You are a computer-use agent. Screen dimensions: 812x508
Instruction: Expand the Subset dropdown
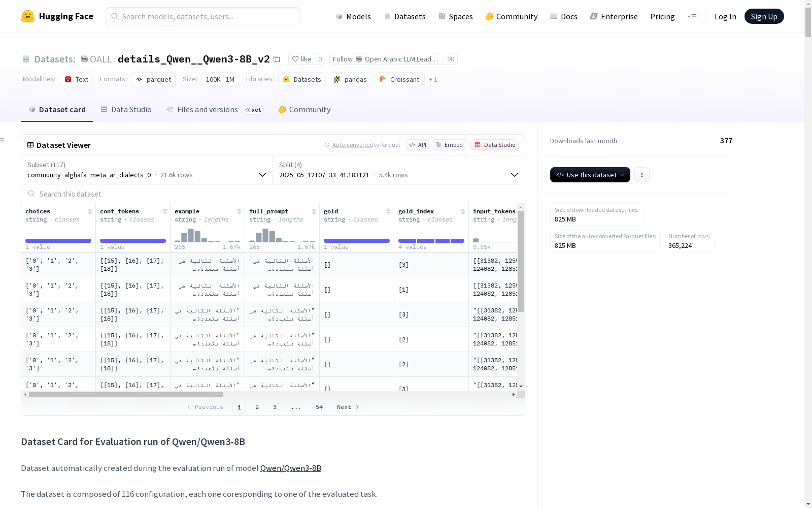(x=147, y=170)
